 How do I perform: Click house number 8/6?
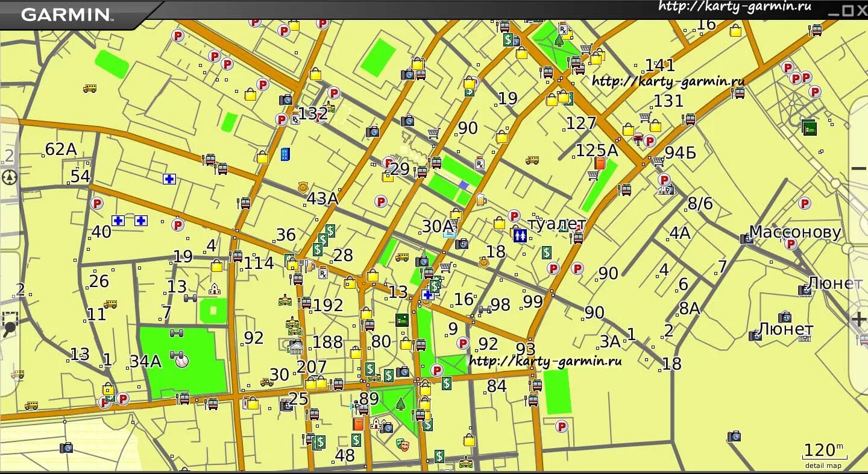pyautogui.click(x=700, y=203)
